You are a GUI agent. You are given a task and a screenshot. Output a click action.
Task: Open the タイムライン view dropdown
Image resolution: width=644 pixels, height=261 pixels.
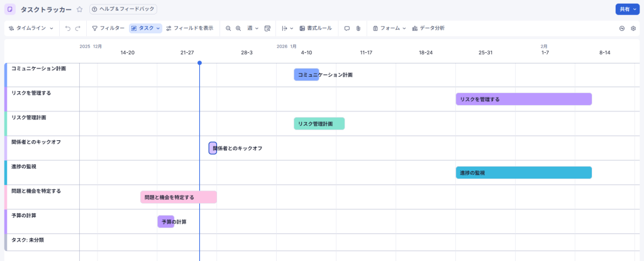point(31,28)
